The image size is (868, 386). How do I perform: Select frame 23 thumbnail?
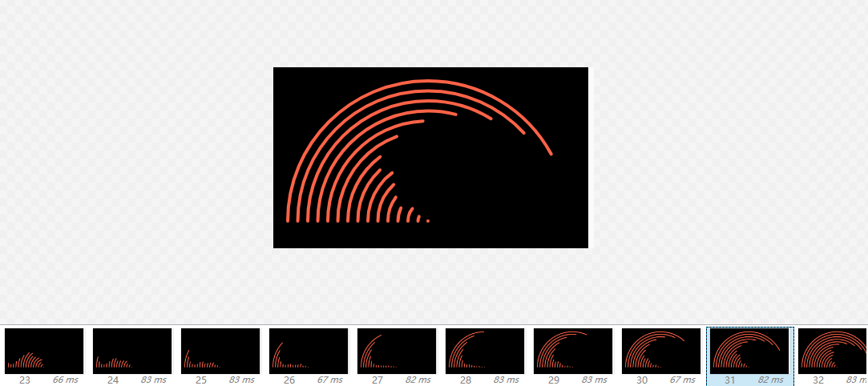(x=44, y=351)
